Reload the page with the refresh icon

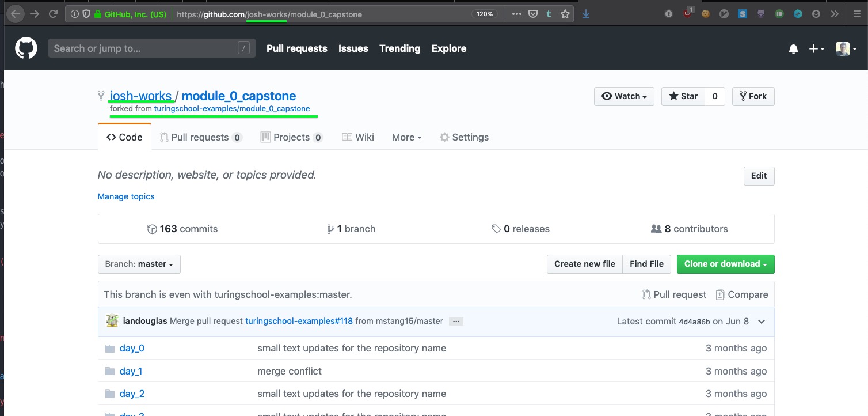54,14
